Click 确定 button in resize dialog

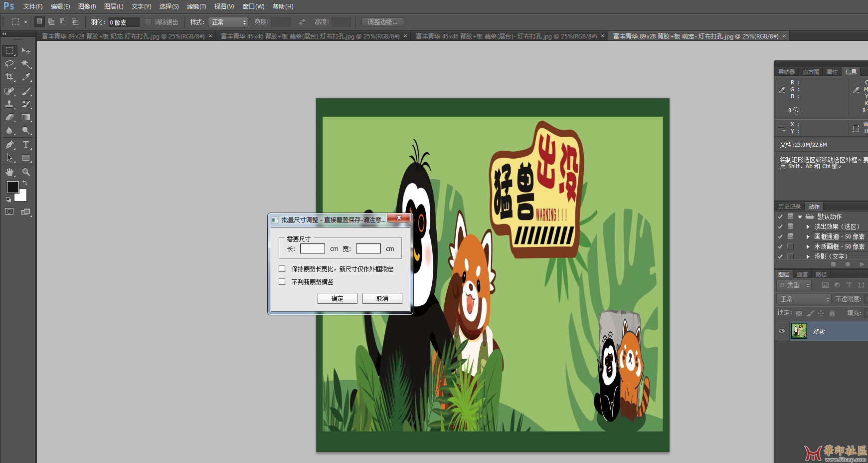point(338,298)
